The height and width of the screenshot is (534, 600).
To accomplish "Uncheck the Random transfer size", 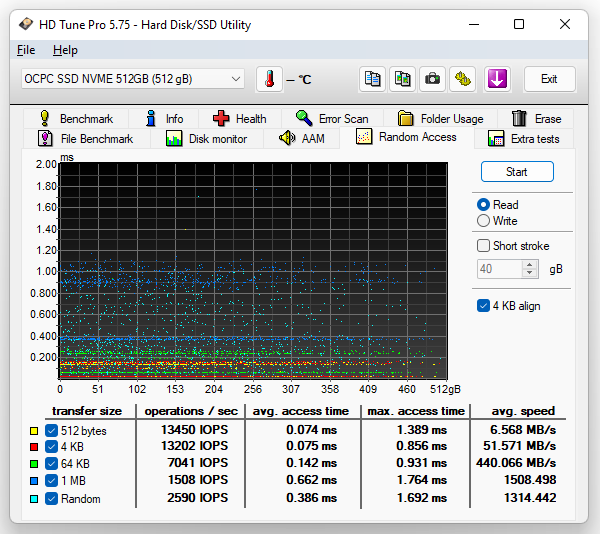I will 51,499.
